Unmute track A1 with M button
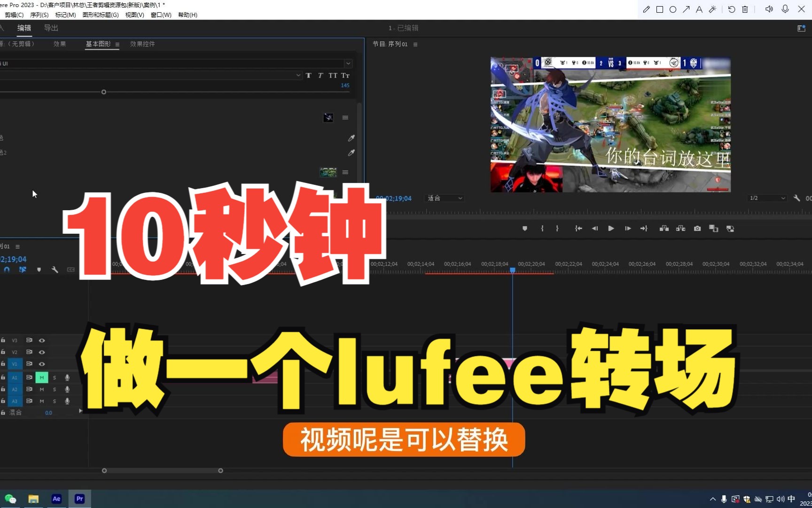This screenshot has height=508, width=812. coord(42,377)
